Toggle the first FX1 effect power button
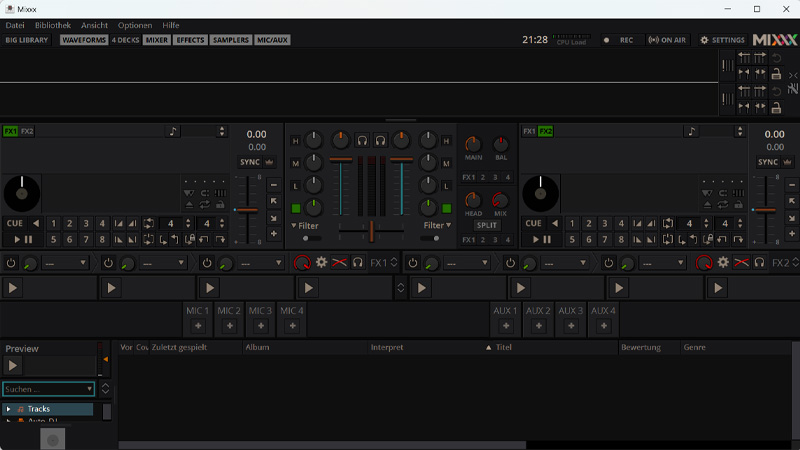This screenshot has height=450, width=800. click(x=12, y=263)
